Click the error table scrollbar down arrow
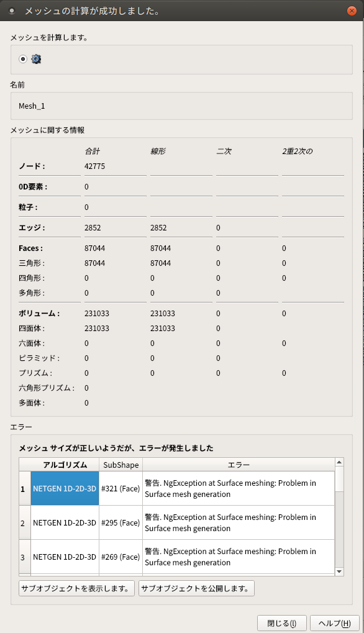The height and width of the screenshot is (633, 364). tap(339, 572)
